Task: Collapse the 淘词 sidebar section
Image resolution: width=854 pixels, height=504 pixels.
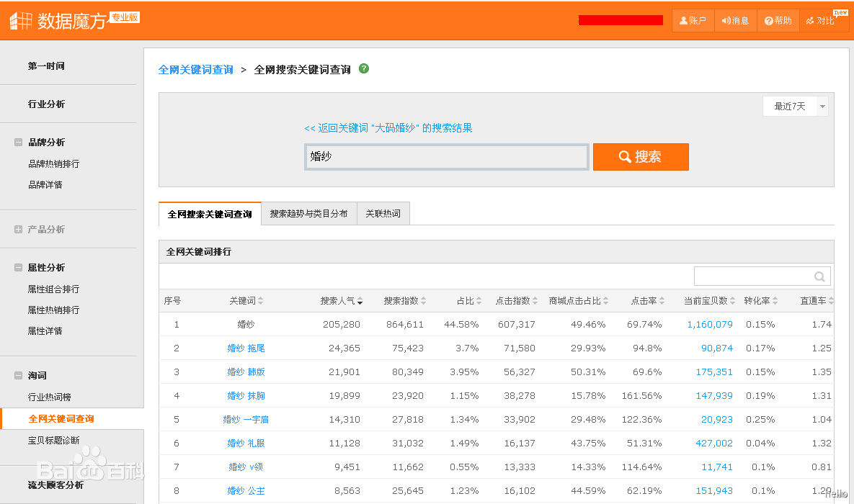Action: (x=18, y=376)
